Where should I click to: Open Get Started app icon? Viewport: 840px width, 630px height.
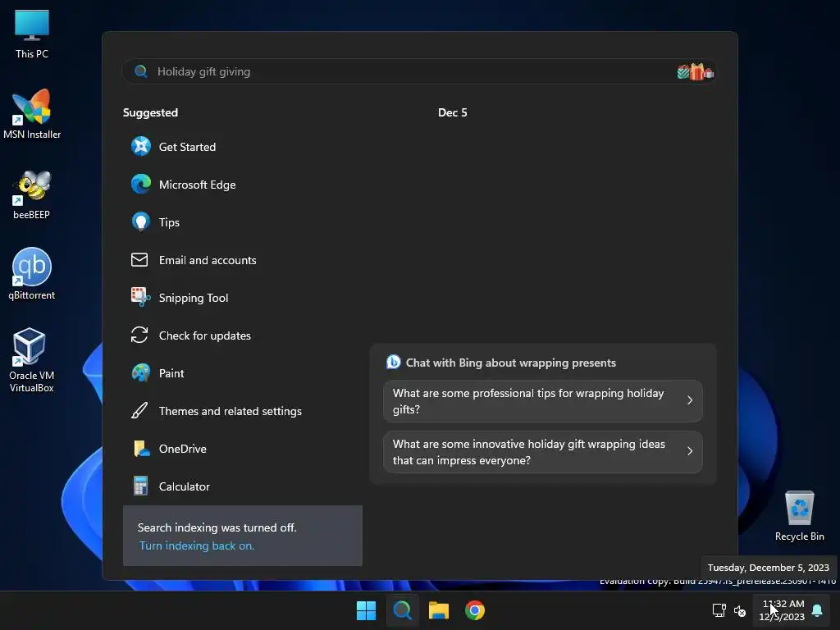tap(141, 146)
